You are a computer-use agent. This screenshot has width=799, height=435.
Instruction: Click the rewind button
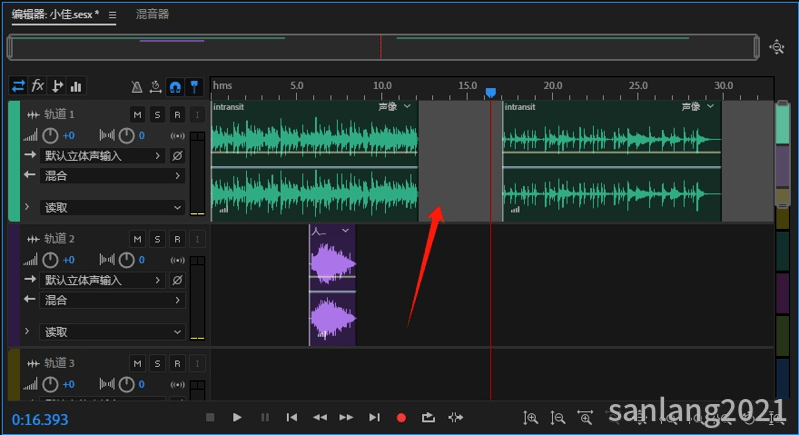coord(319,417)
